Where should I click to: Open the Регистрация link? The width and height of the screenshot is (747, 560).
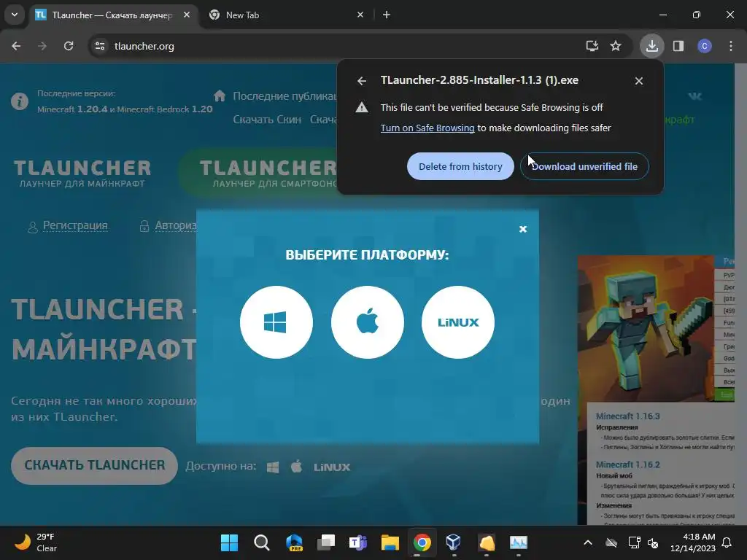(75, 225)
